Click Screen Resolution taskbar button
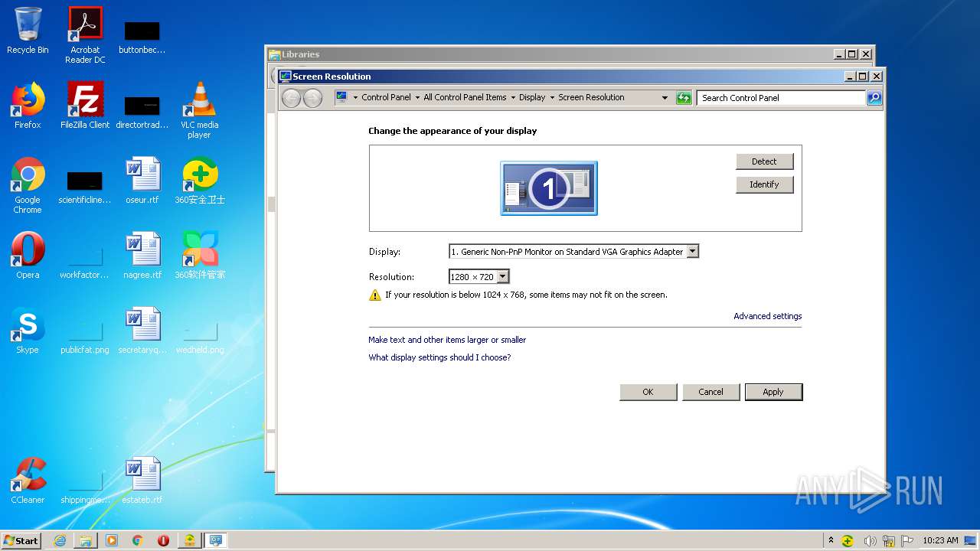Viewport: 980px width, 551px height. [216, 540]
